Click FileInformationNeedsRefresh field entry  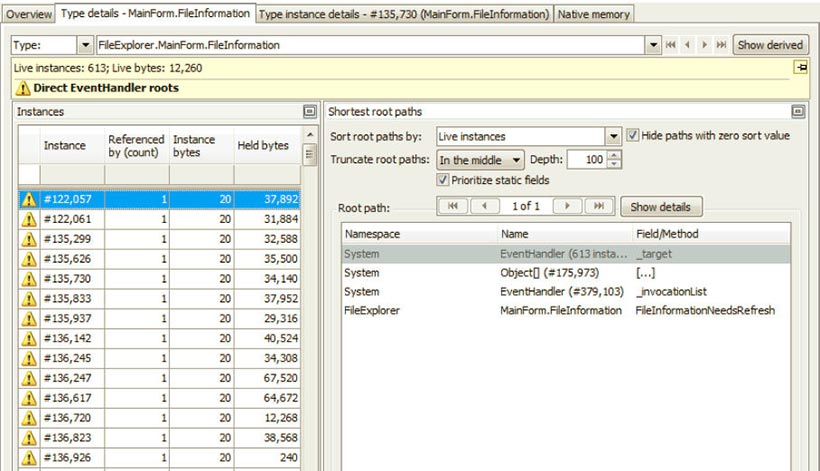click(705, 311)
